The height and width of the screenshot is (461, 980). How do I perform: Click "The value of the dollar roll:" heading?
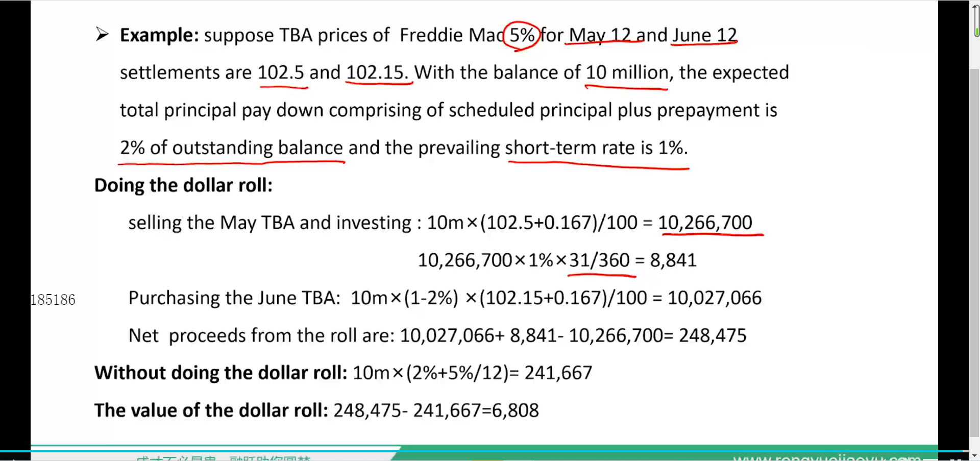point(211,410)
